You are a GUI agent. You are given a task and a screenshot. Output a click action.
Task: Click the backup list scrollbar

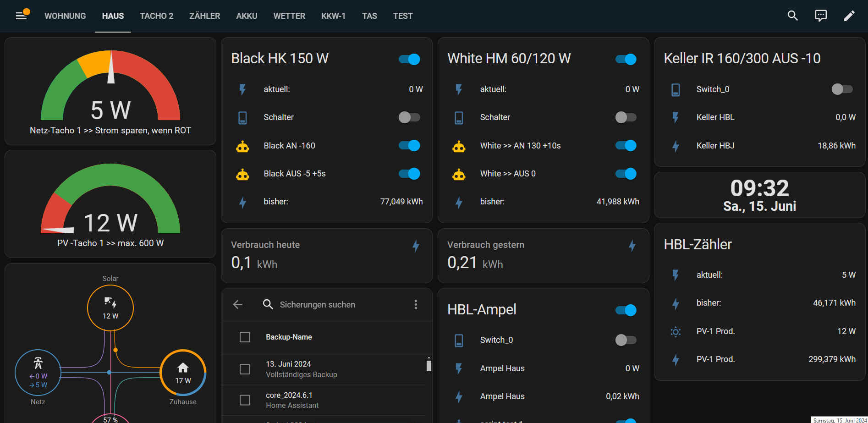(429, 365)
